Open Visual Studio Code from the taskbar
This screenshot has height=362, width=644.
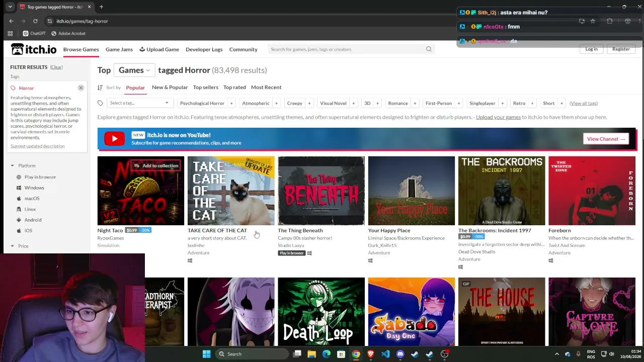(385, 354)
